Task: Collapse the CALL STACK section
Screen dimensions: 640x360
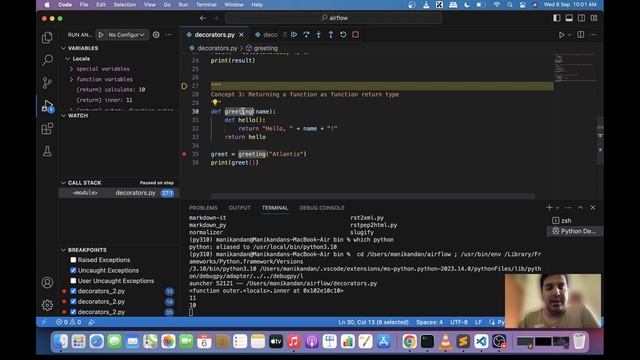Action: pos(84,183)
